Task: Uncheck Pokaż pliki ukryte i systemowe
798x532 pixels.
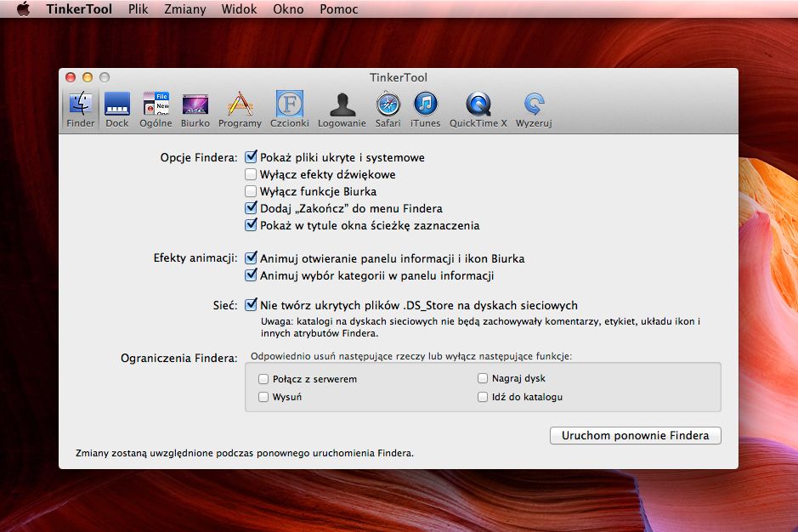Action: [x=251, y=157]
